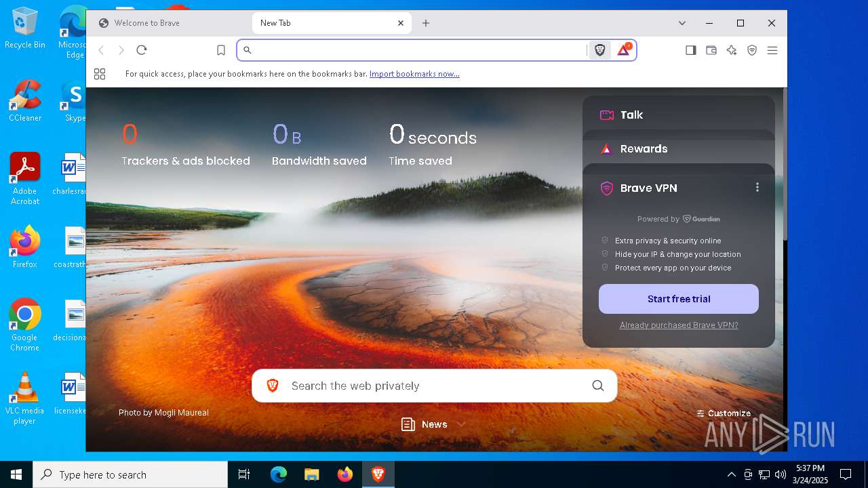The width and height of the screenshot is (868, 488).
Task: Open the Brave VPN toolbar icon
Action: (752, 50)
